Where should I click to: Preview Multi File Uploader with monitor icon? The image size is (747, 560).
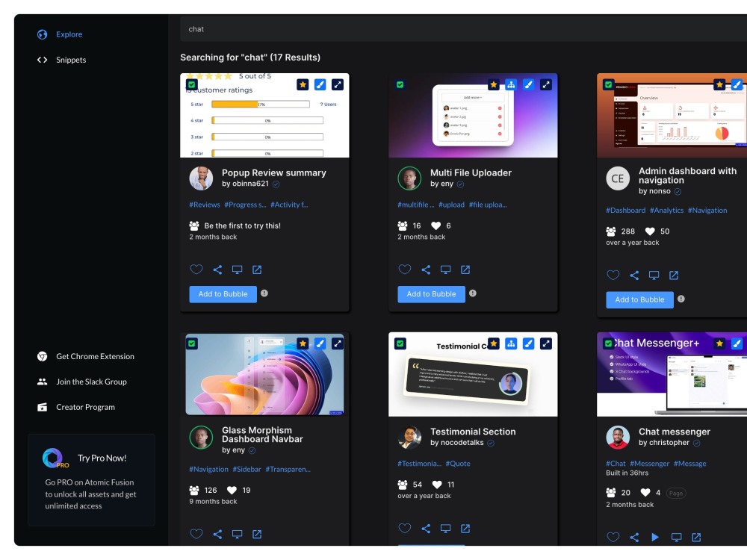[x=445, y=270]
